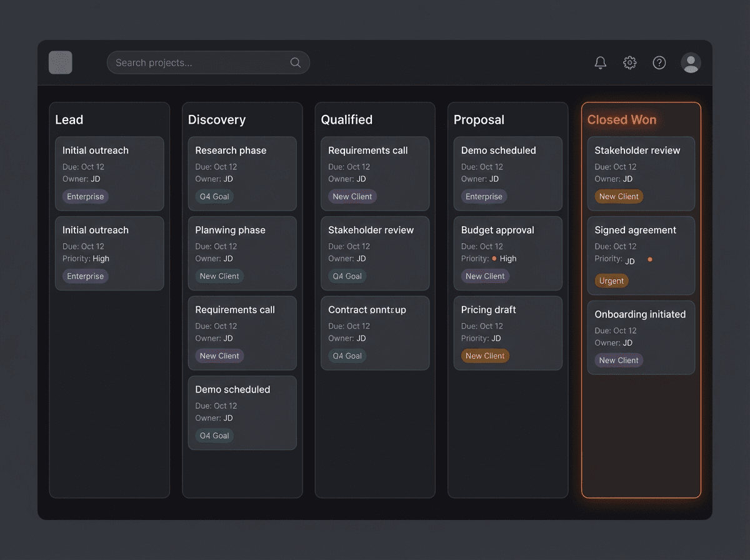Screen dimensions: 750x560
Task: Click the Q4 Goal tag on Research phase
Action: tap(214, 196)
